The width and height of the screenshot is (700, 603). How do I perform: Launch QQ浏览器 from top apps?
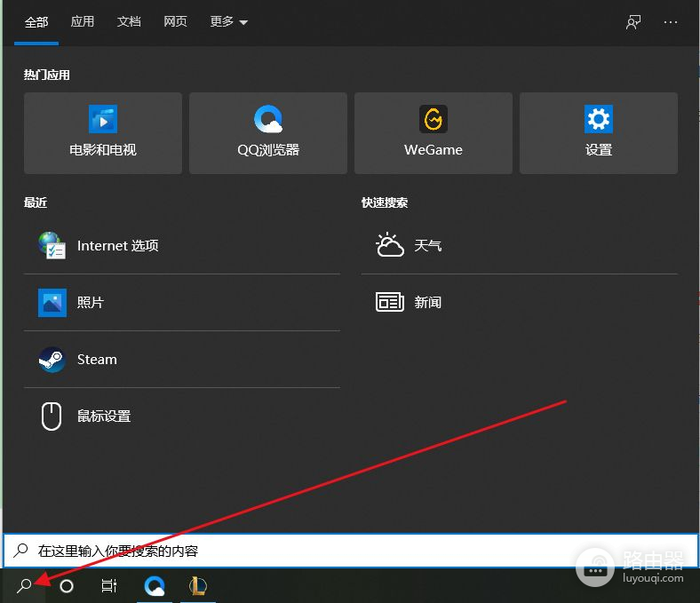(x=268, y=133)
